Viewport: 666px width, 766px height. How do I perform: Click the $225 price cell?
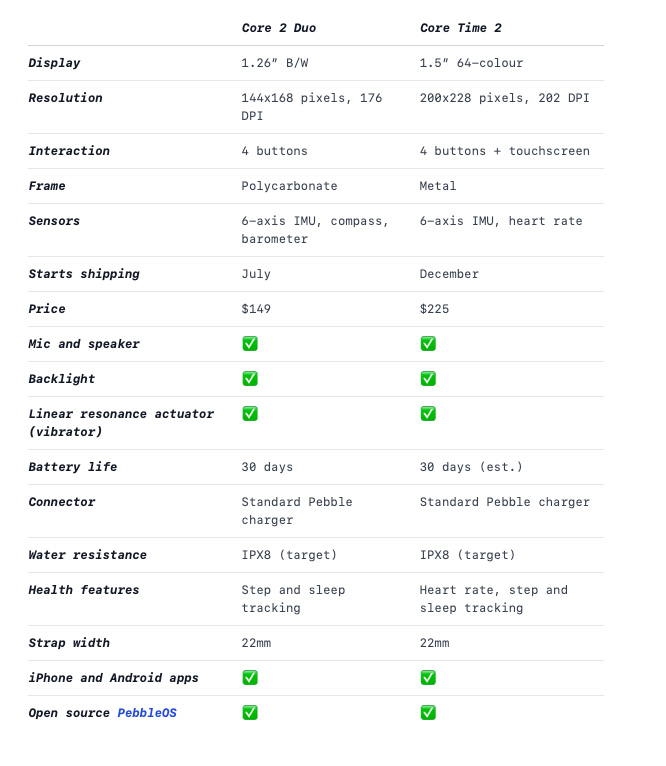434,309
